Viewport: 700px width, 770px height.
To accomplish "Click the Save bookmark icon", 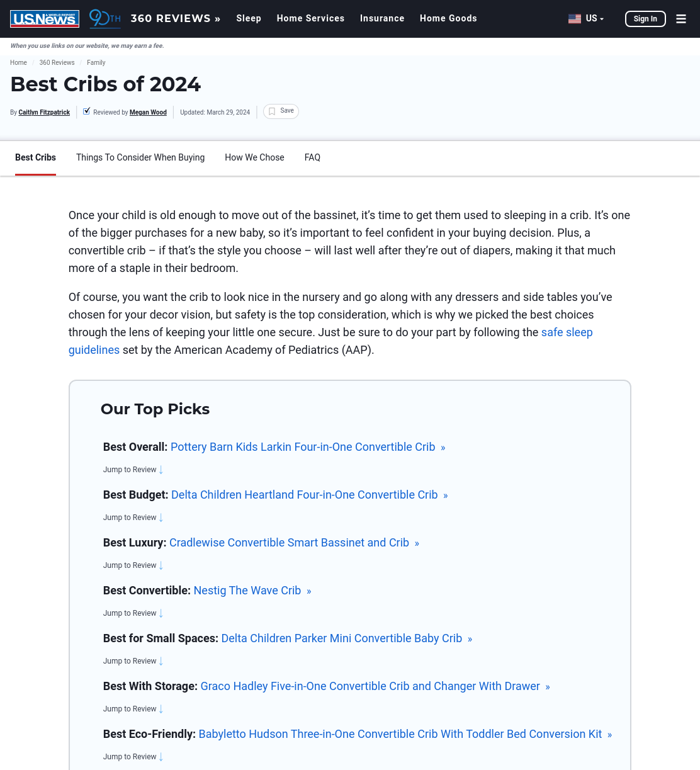I will click(272, 111).
